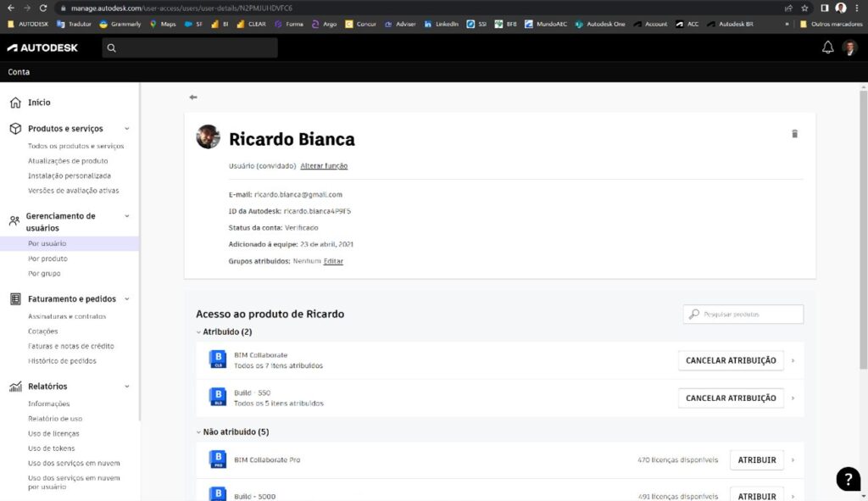Open Versões de avaliação ativas

click(x=73, y=191)
